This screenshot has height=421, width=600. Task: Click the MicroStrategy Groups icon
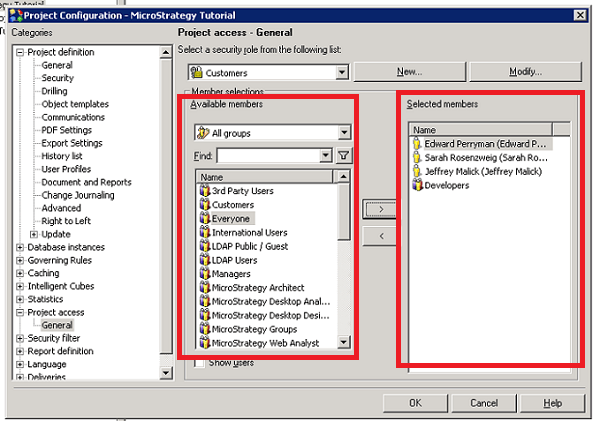pos(205,328)
